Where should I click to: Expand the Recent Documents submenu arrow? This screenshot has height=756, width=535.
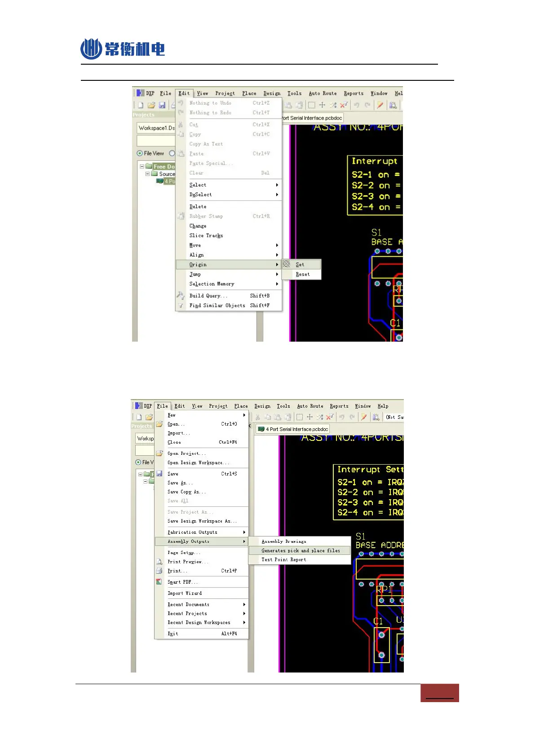pos(244,605)
